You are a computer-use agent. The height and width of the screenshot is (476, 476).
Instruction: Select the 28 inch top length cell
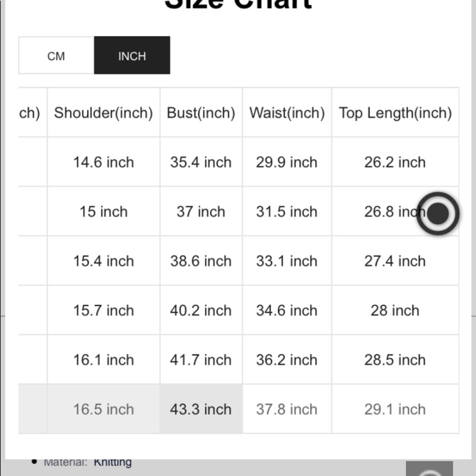click(395, 310)
